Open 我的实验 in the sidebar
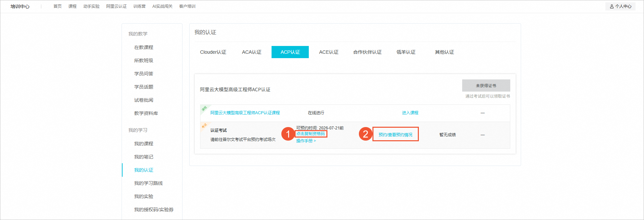Screen dimensions: 644x220 144,196
